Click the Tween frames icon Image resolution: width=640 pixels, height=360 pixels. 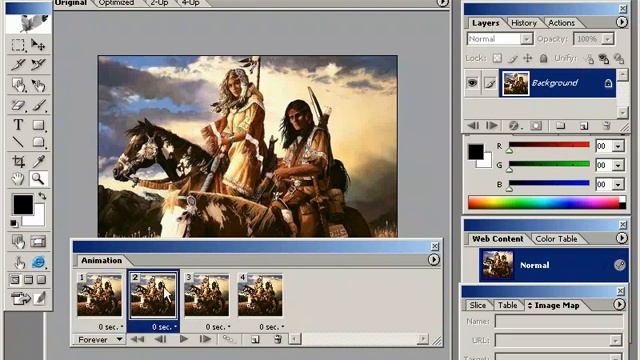[x=228, y=339]
